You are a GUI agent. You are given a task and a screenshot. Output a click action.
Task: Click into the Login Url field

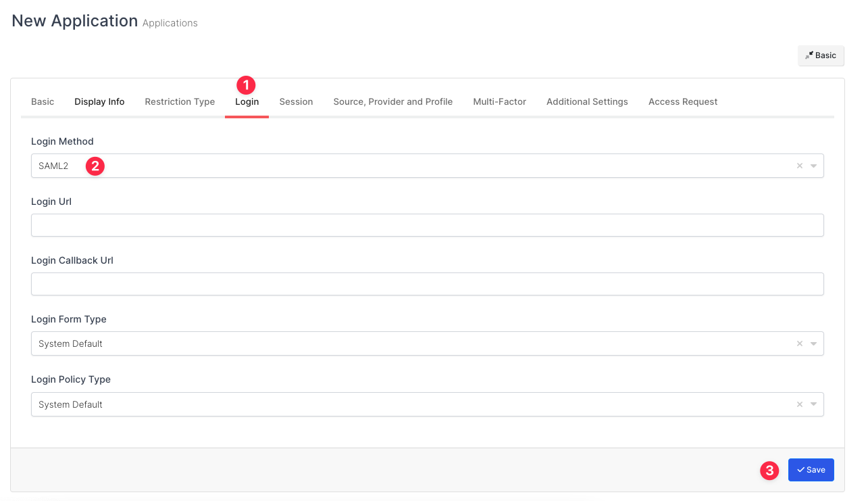click(x=427, y=225)
